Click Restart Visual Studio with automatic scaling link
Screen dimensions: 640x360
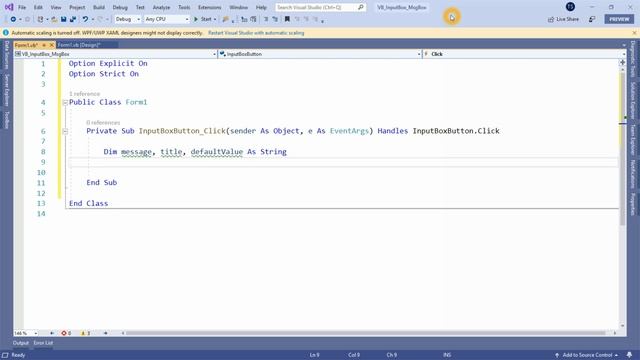pyautogui.click(x=256, y=33)
